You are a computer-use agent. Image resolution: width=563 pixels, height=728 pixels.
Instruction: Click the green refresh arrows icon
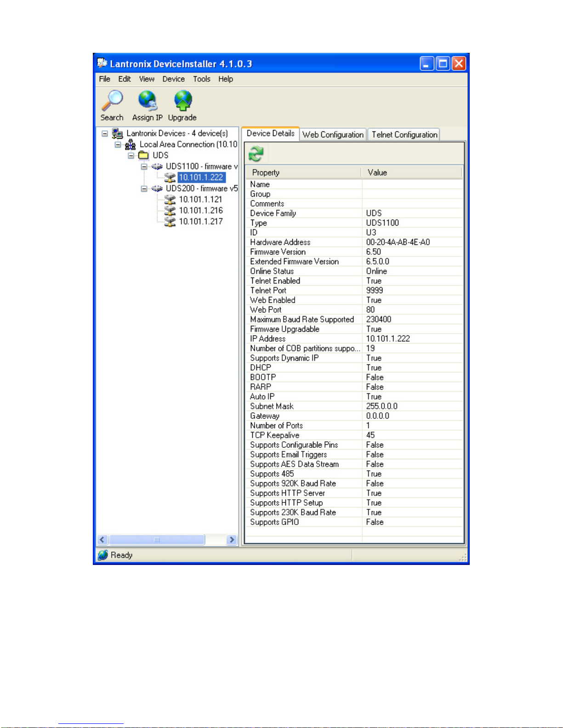[x=256, y=154]
